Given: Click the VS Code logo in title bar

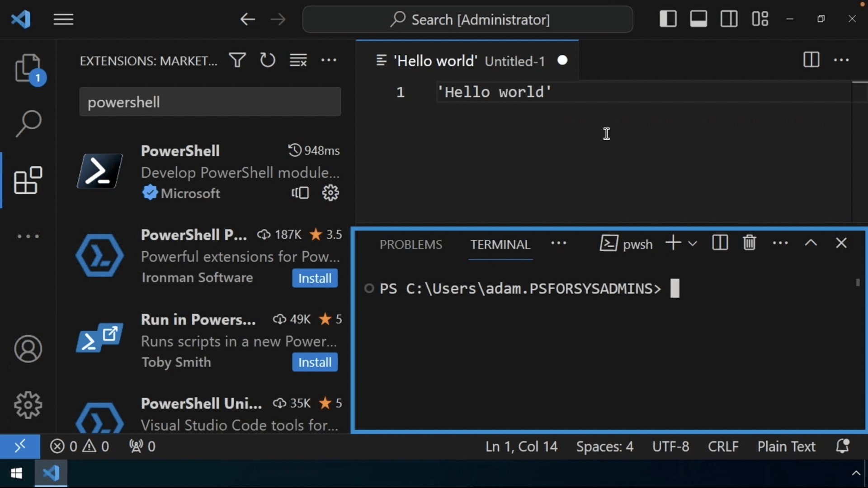Looking at the screenshot, I should point(21,19).
